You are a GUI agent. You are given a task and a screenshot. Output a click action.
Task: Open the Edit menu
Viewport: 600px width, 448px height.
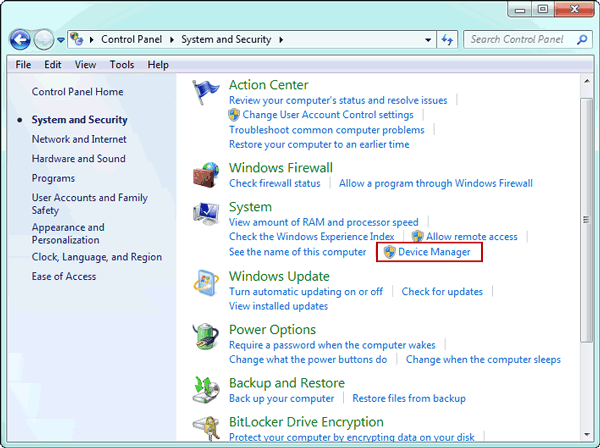tap(53, 65)
